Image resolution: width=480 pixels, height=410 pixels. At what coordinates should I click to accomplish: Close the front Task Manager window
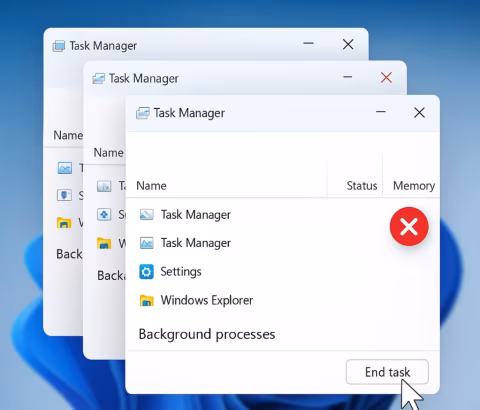tap(419, 113)
